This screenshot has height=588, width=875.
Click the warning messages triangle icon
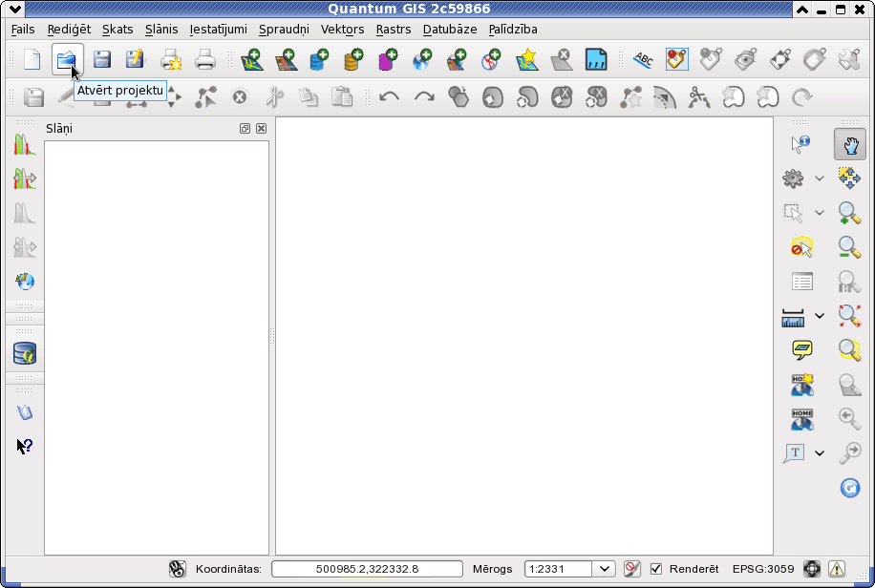[x=837, y=569]
